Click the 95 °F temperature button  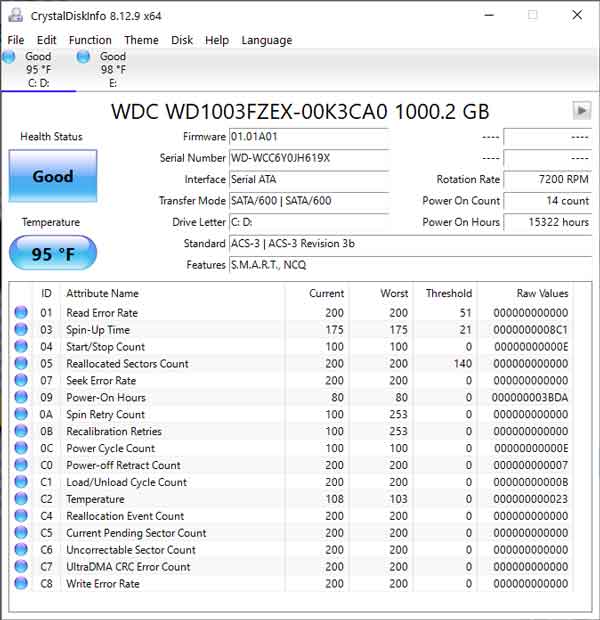(x=53, y=253)
